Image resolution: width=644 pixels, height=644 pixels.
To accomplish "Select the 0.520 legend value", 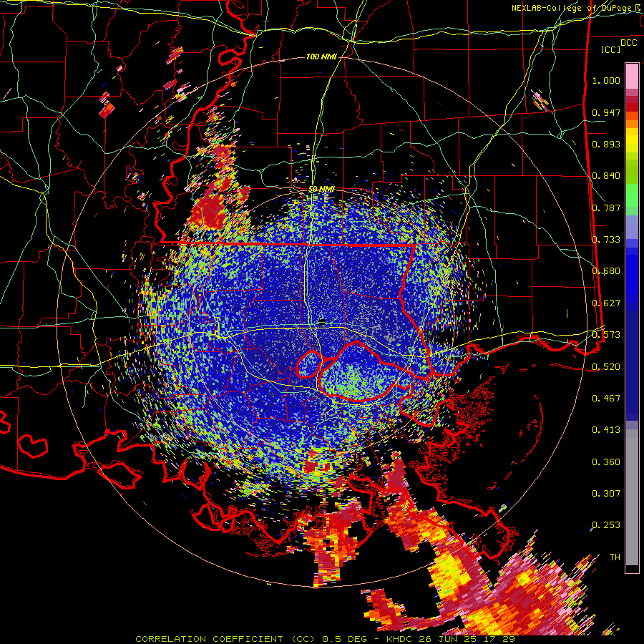I will [x=606, y=366].
